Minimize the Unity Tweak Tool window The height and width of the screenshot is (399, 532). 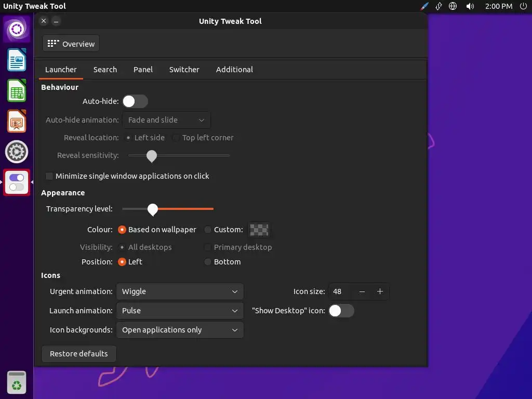point(56,21)
